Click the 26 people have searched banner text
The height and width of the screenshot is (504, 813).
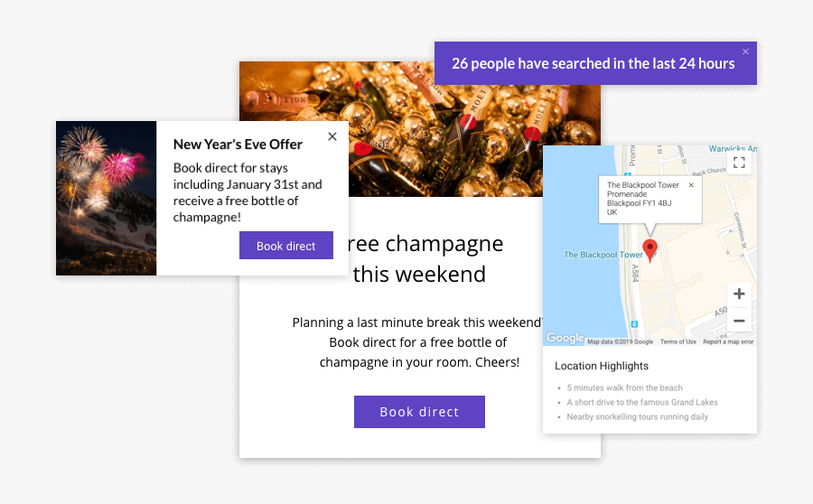pyautogui.click(x=593, y=63)
